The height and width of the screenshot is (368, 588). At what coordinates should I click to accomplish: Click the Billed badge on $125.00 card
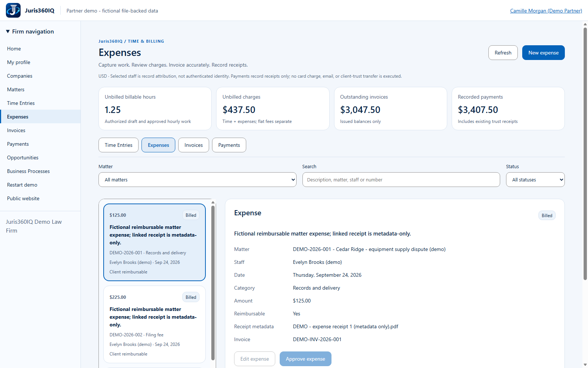[x=191, y=215]
